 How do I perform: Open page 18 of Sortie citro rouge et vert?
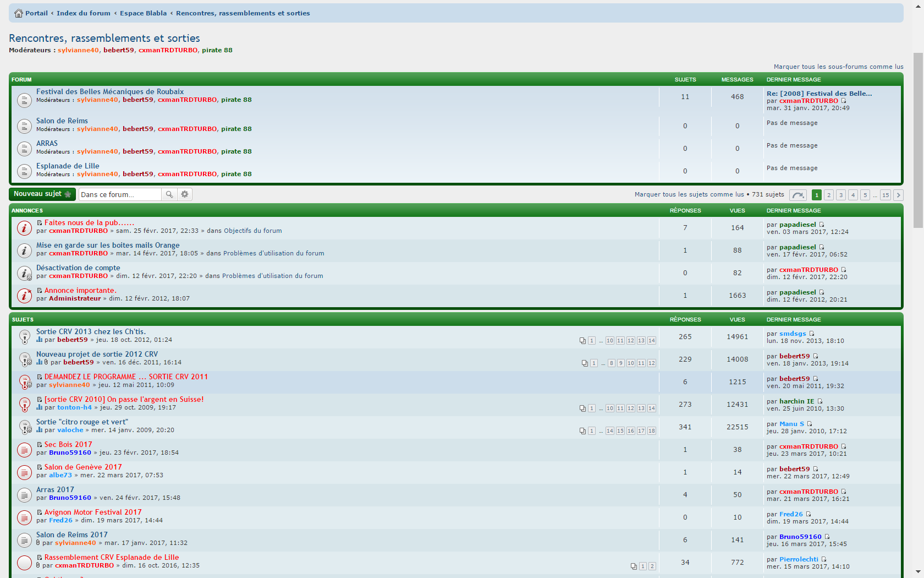pos(652,431)
